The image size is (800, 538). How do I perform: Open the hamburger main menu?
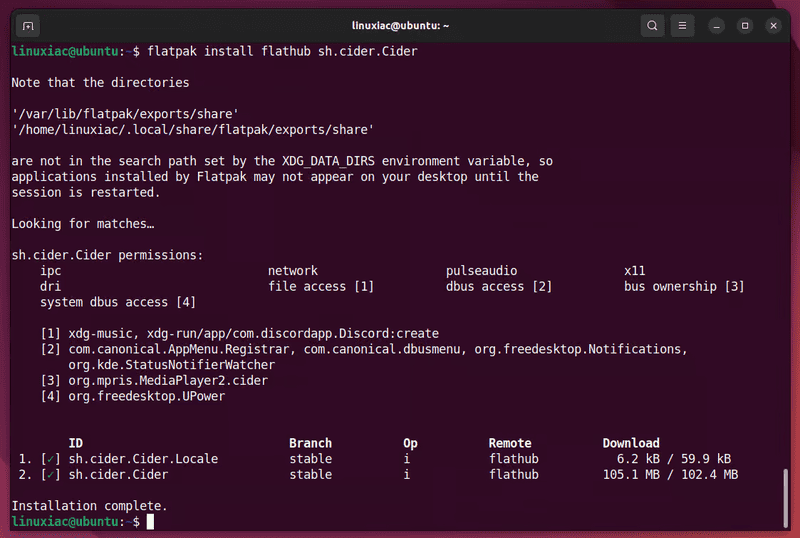[x=683, y=25]
